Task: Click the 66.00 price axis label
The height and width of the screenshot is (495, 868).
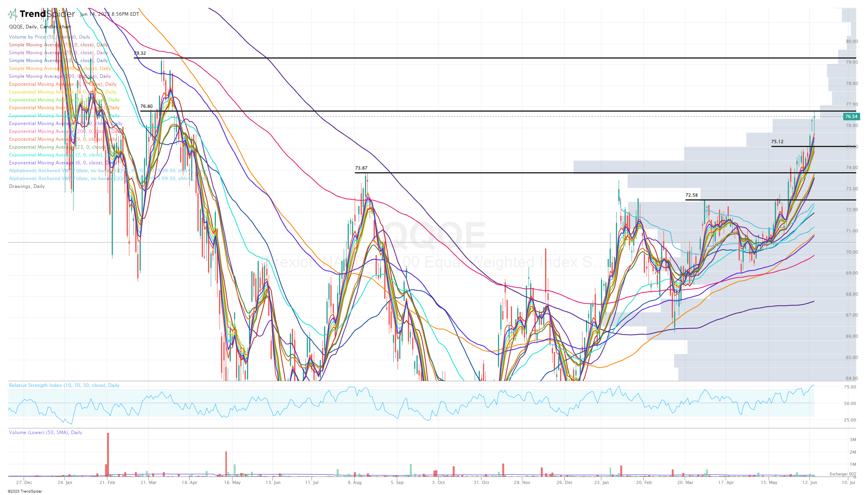Action: click(x=852, y=337)
